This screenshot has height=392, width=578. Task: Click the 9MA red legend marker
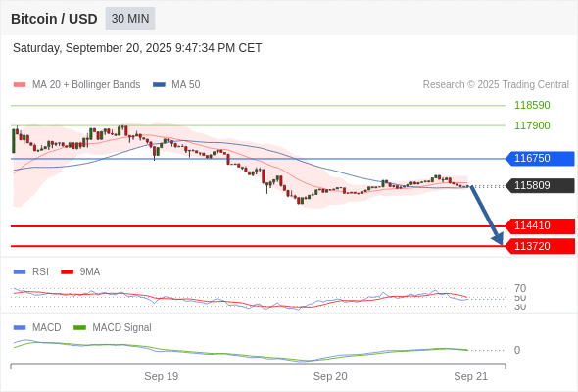[x=67, y=272]
